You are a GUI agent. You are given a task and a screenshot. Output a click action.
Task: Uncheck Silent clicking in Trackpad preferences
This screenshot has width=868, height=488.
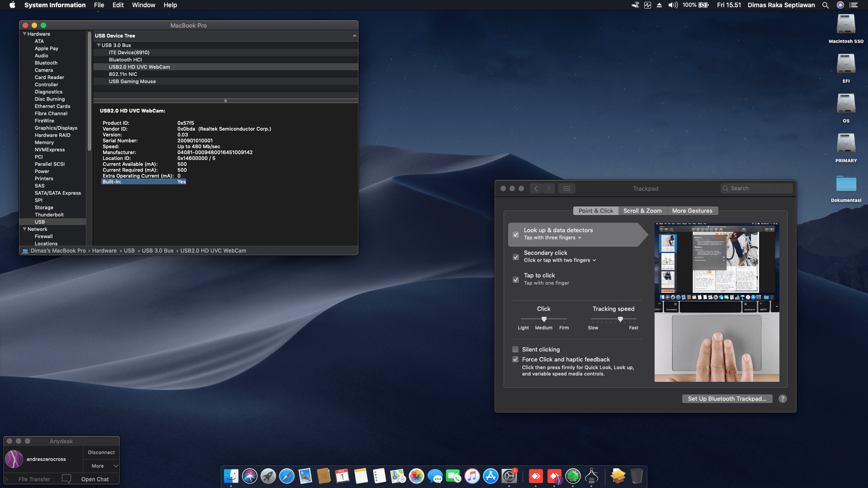click(x=515, y=349)
